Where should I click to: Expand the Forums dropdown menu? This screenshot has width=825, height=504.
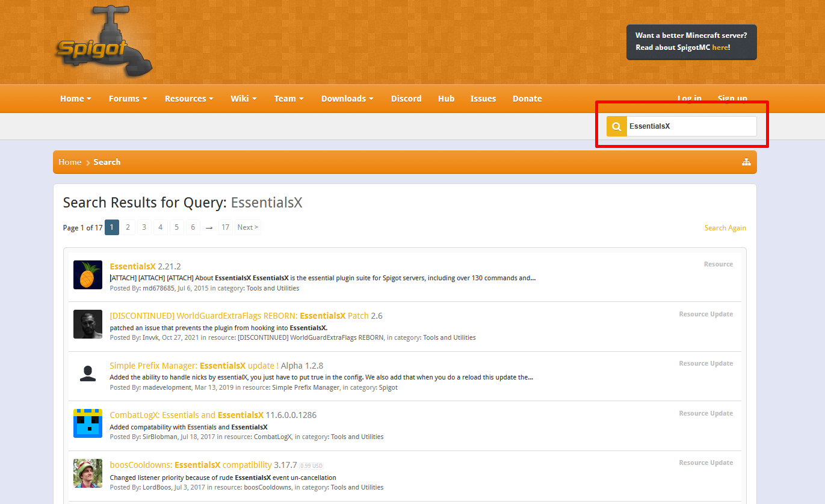[x=128, y=99]
